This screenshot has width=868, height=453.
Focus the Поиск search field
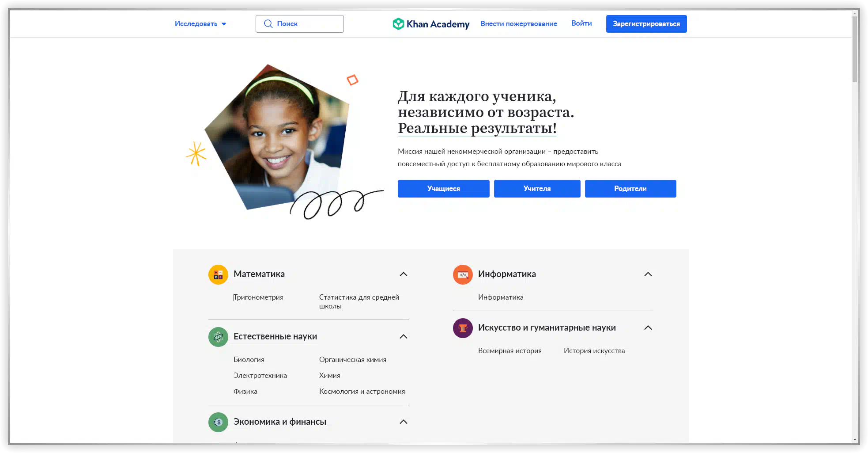300,24
